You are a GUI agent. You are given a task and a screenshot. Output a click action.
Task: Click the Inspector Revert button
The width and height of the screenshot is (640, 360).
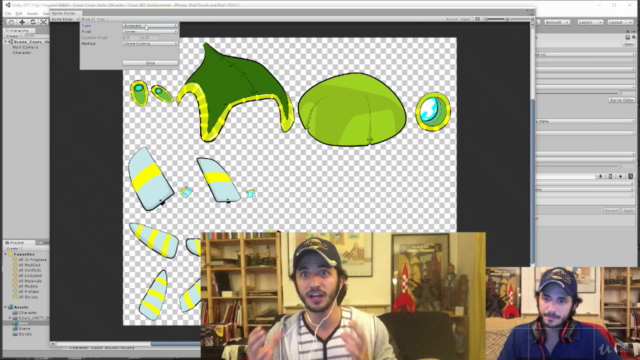pos(611,211)
